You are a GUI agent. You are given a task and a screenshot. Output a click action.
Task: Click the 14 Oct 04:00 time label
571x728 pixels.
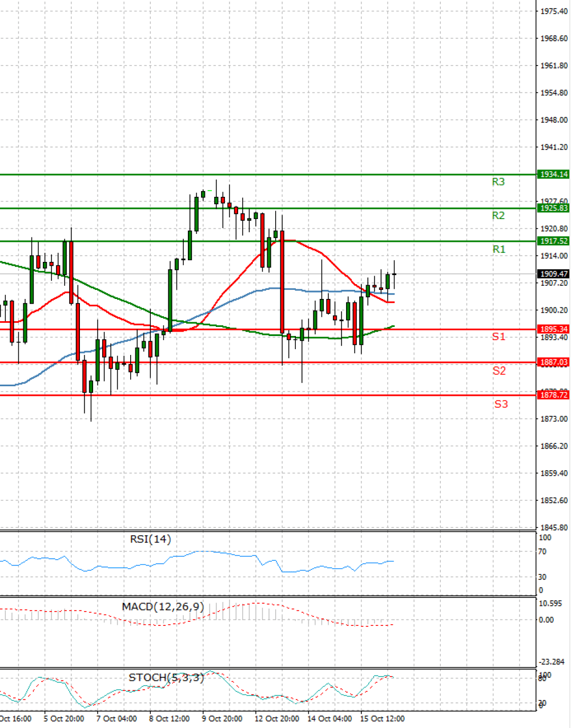(329, 719)
